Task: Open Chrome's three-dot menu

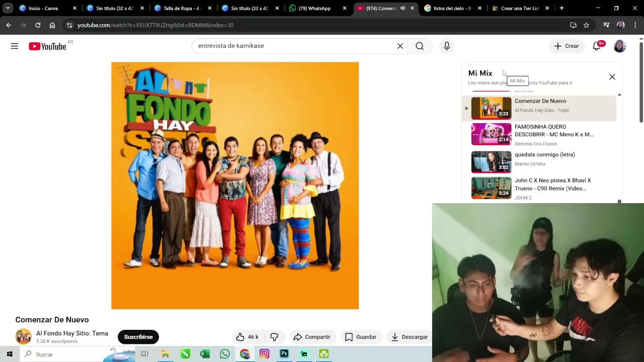Action: pyautogui.click(x=635, y=25)
